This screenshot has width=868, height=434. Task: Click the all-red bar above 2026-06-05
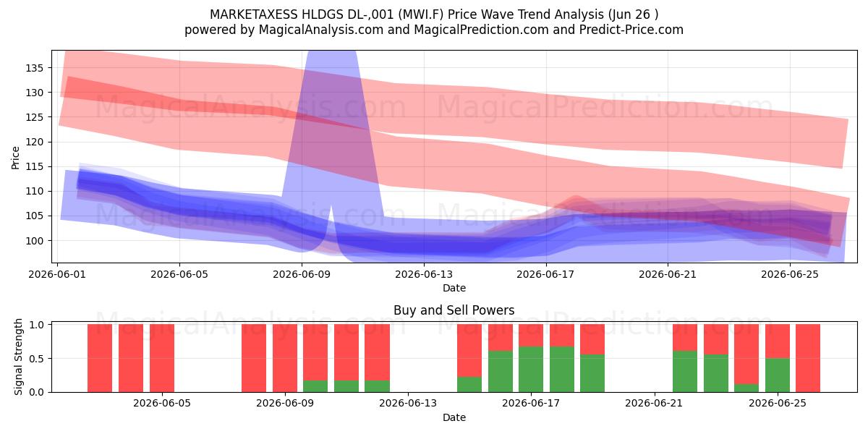pyautogui.click(x=162, y=358)
